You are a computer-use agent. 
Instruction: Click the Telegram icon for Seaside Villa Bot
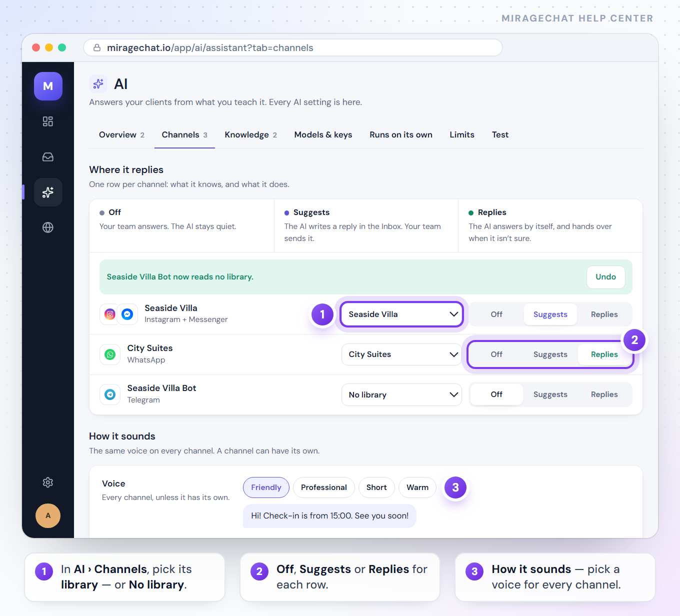110,394
